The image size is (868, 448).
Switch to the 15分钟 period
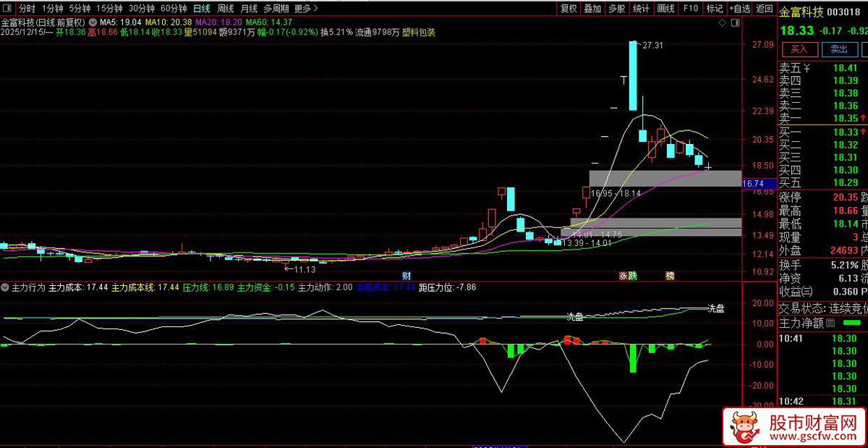pyautogui.click(x=109, y=9)
